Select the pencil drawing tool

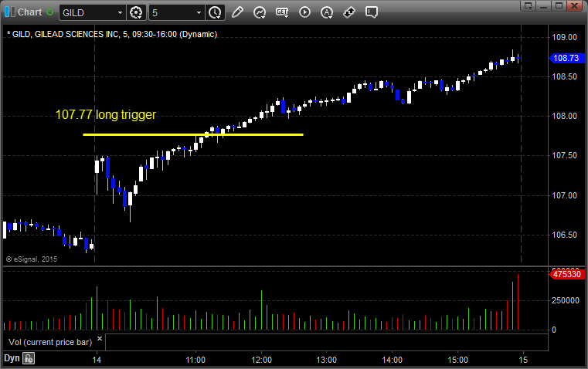click(237, 12)
